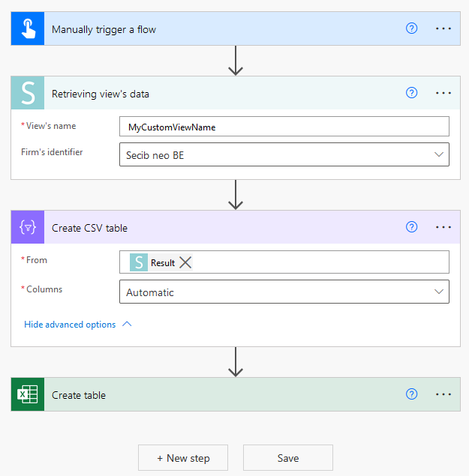Open help for Manually trigger a flow
469x476 pixels.
click(x=411, y=28)
